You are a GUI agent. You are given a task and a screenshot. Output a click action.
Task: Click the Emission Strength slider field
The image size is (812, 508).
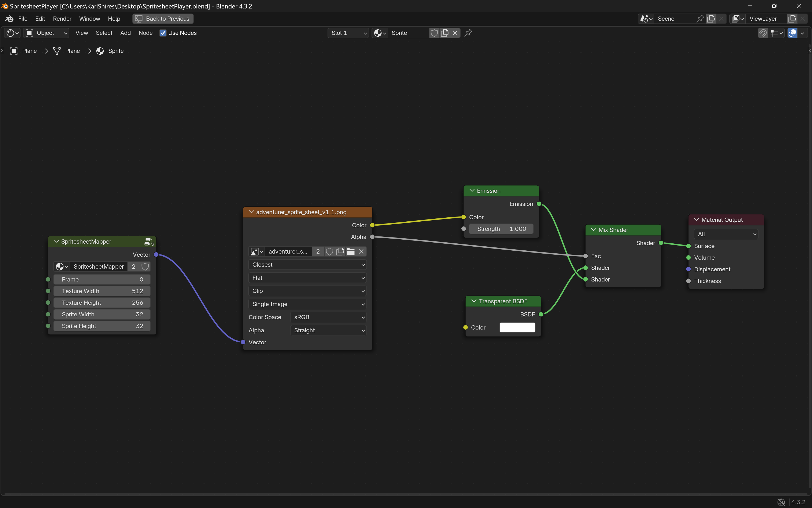pyautogui.click(x=501, y=229)
